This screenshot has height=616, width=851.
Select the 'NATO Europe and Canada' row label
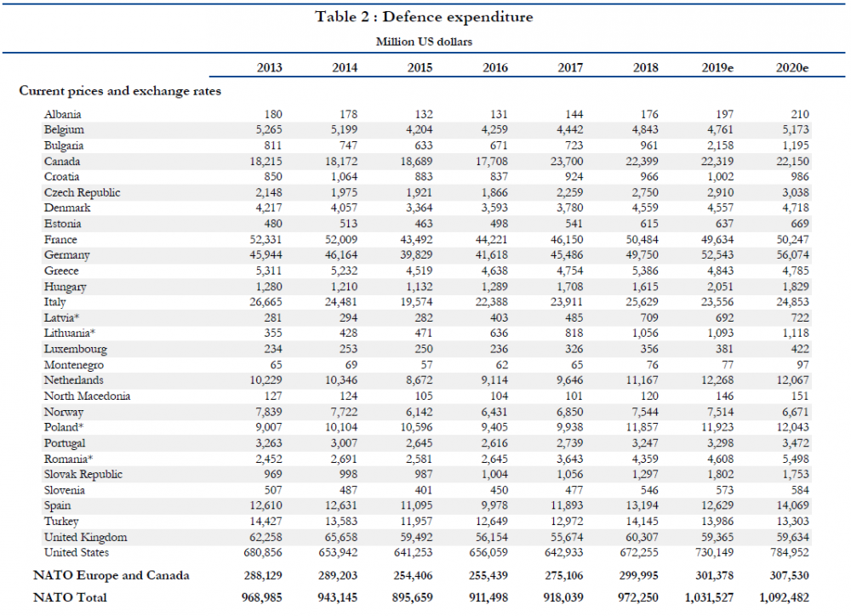(x=111, y=575)
